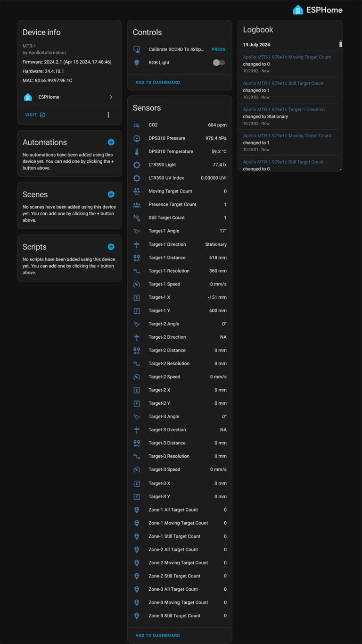Click the CO2 sensor icon
The height and width of the screenshot is (644, 362).
137,125
